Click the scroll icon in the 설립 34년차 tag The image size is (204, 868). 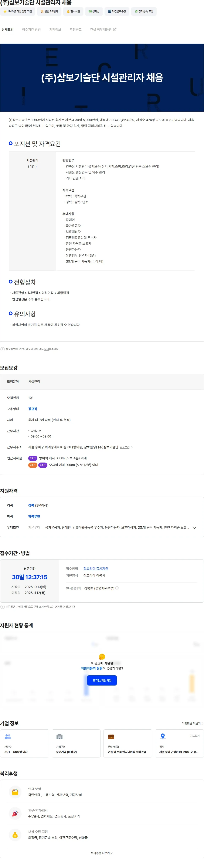click(x=42, y=11)
